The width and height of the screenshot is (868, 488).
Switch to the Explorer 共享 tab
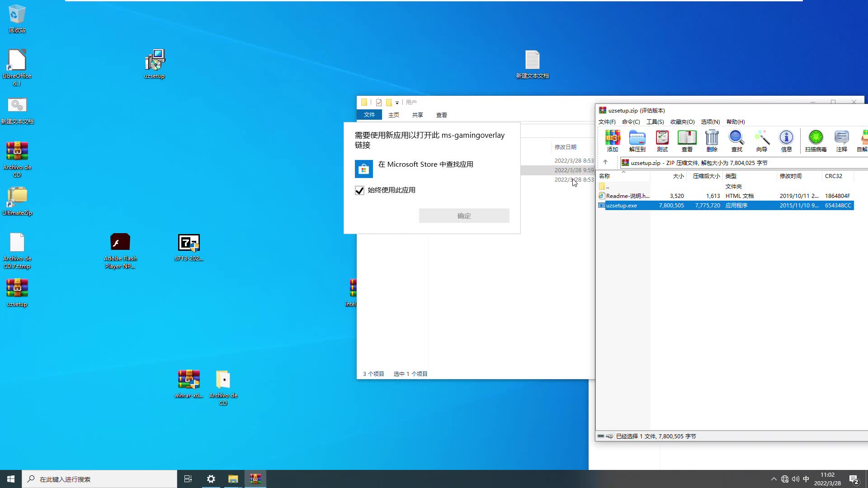point(418,115)
